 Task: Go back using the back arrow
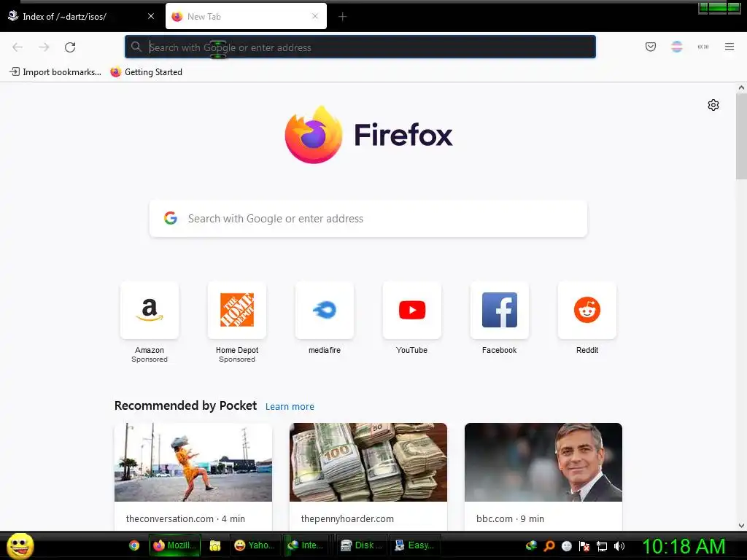click(x=18, y=47)
